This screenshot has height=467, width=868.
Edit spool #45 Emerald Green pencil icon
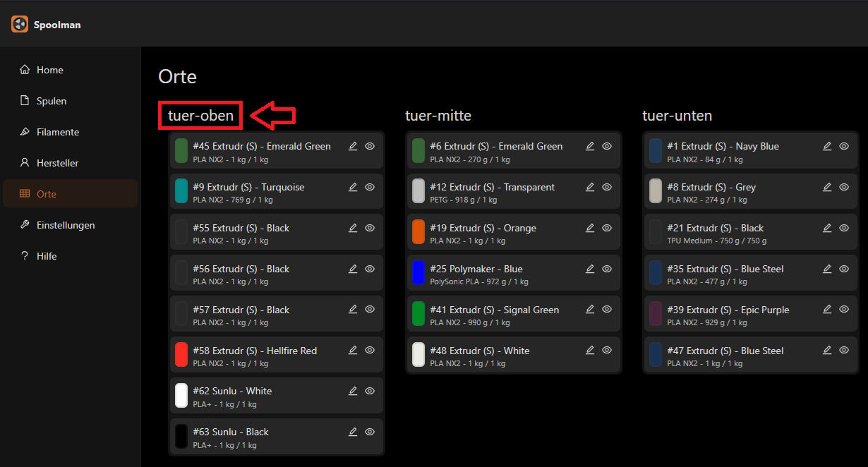353,147
